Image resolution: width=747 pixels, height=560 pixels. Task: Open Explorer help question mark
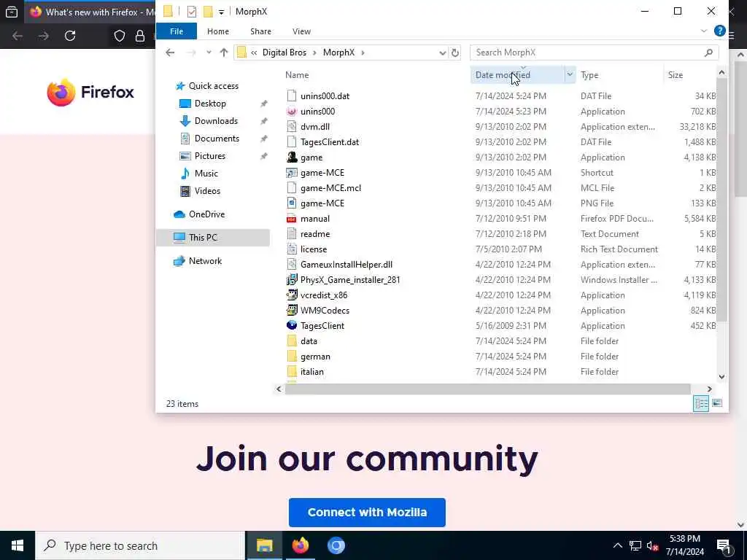point(720,31)
